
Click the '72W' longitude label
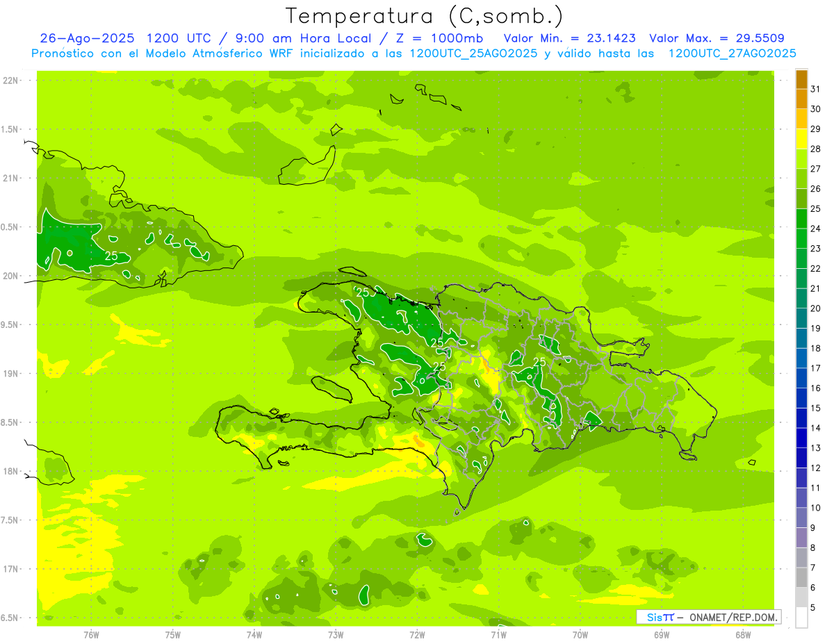[418, 635]
